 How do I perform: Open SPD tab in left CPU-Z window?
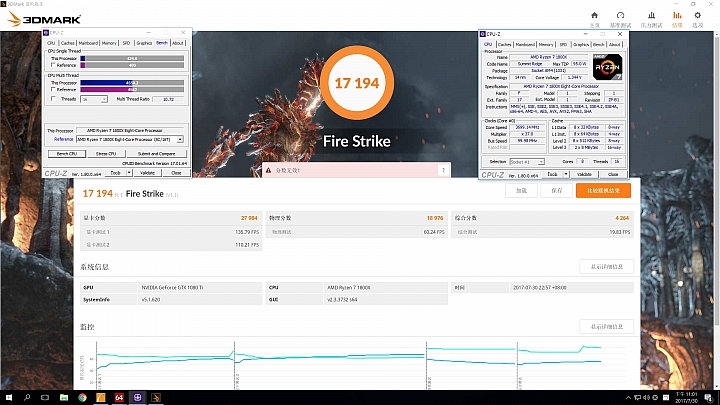click(126, 43)
